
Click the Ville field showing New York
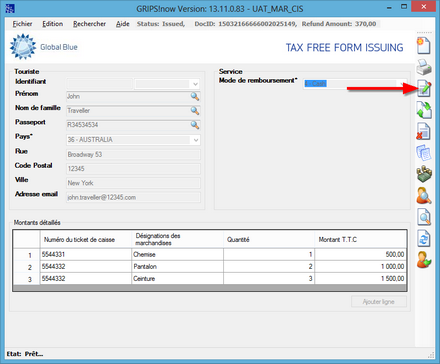point(133,183)
